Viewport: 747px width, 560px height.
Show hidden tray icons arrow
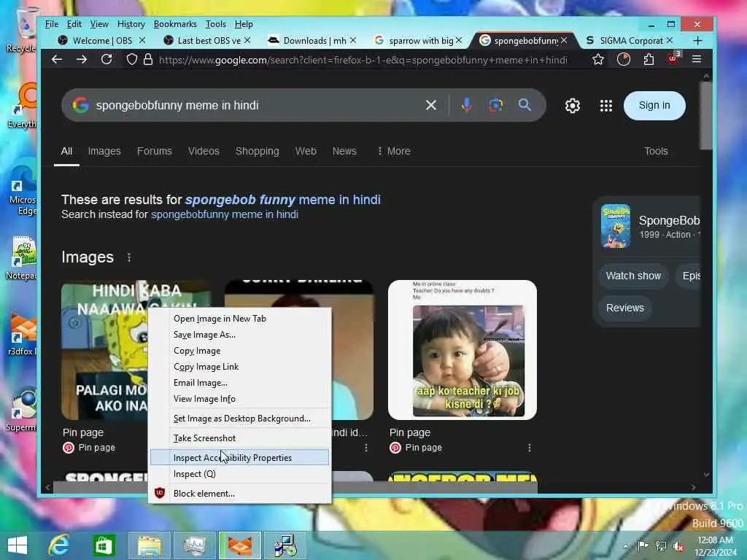pos(625,545)
